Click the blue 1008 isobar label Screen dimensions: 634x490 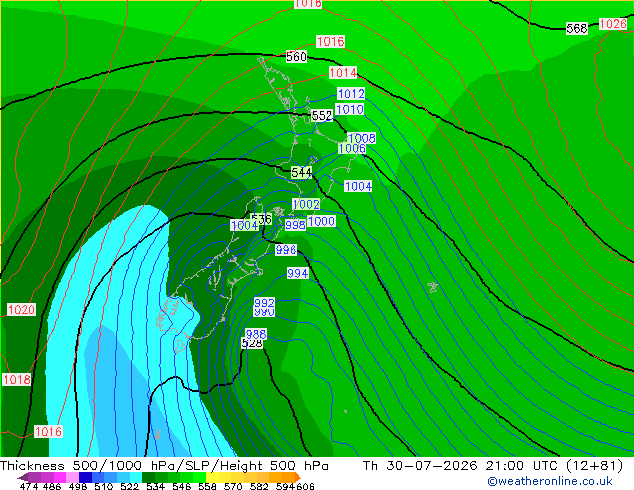tap(362, 138)
